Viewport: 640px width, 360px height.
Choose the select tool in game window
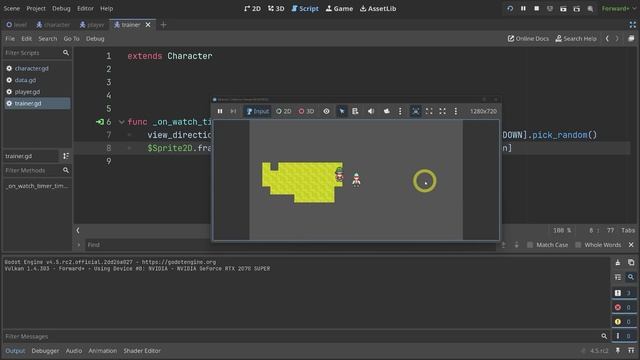342,111
